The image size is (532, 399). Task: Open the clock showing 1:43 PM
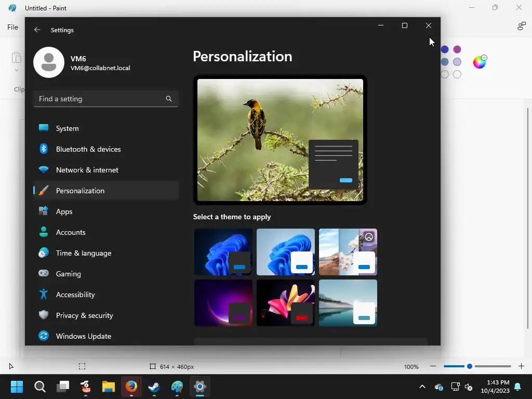495,387
